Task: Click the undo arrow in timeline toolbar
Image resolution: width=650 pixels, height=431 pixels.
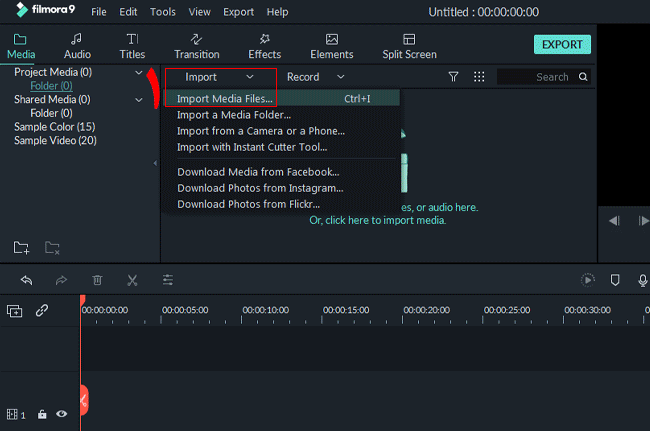Action: [26, 281]
